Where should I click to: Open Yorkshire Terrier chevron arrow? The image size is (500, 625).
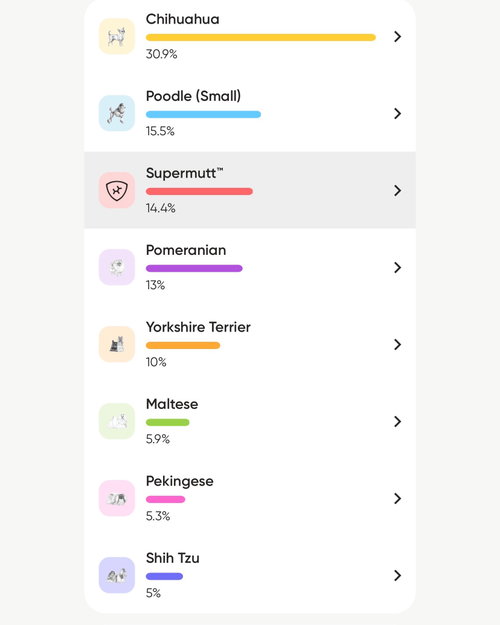coord(398,344)
